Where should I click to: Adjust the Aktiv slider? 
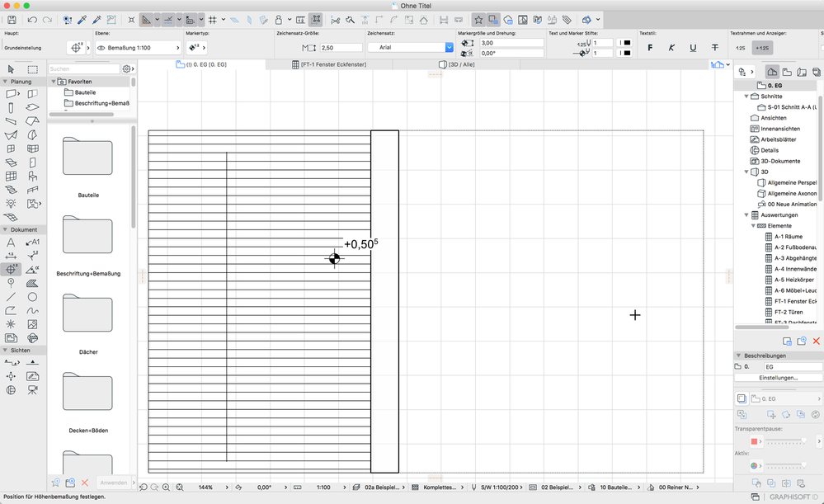(x=786, y=465)
